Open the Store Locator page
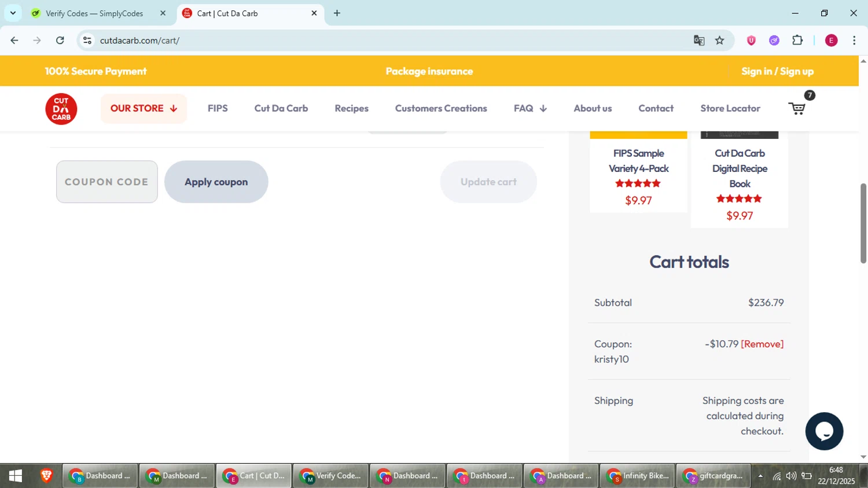The height and width of the screenshot is (488, 868). [730, 108]
